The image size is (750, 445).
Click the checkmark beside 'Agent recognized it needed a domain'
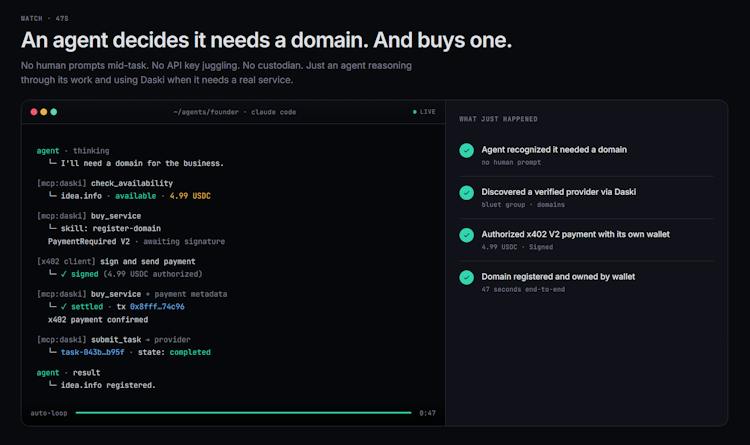pos(466,151)
